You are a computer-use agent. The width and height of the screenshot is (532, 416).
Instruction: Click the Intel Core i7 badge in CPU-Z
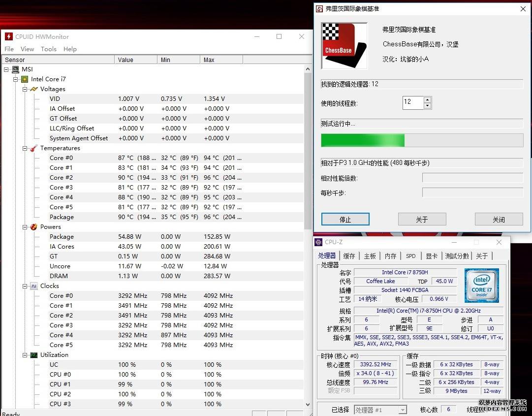pyautogui.click(x=481, y=286)
